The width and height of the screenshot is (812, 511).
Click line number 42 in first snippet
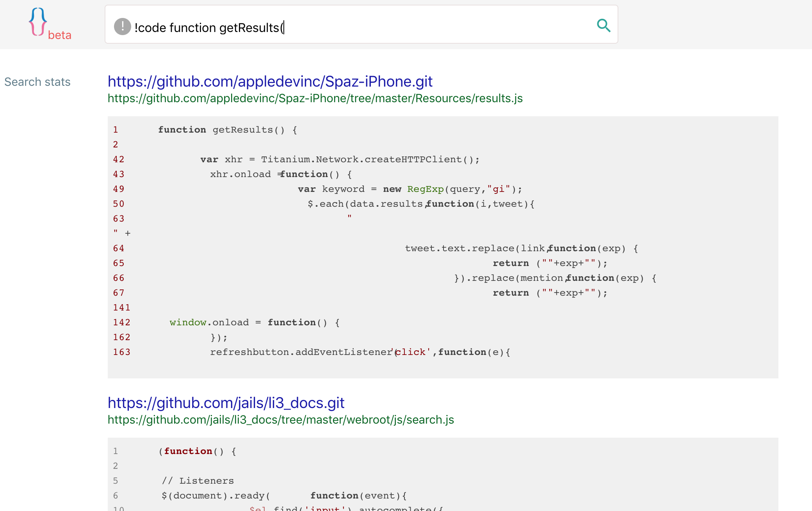(119, 160)
